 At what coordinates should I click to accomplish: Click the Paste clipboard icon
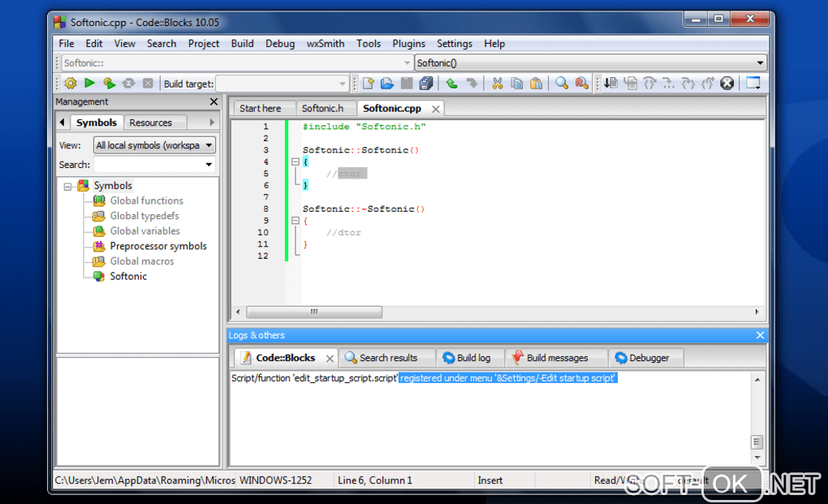(536, 84)
